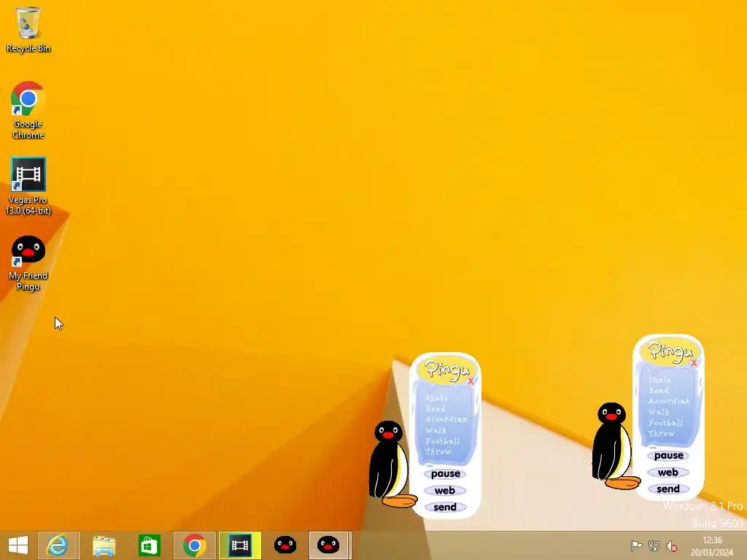Click pause button in left Pingu panel

click(x=446, y=474)
